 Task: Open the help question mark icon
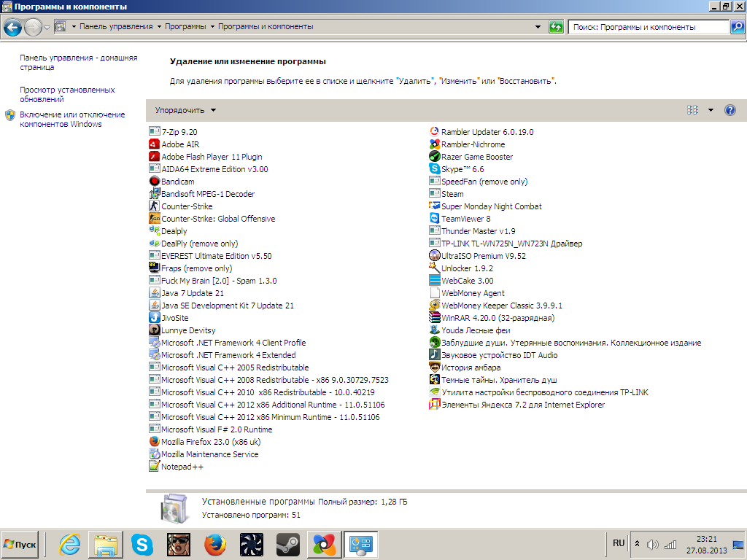point(729,111)
